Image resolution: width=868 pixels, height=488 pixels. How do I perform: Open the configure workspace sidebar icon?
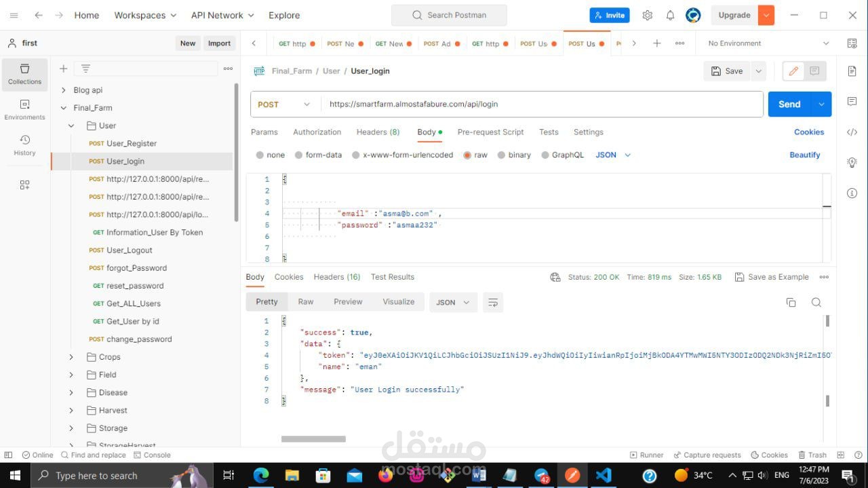[25, 185]
